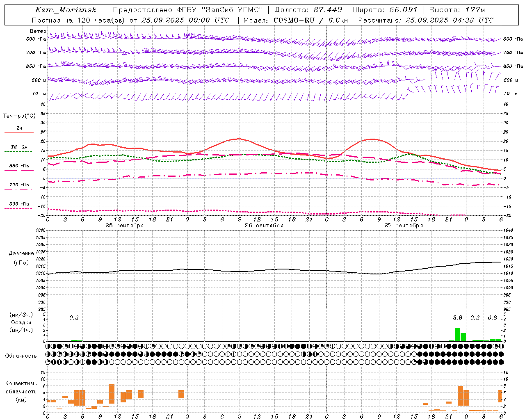
Task: Click the 3.9 precipitation total value
Action: 457,318
